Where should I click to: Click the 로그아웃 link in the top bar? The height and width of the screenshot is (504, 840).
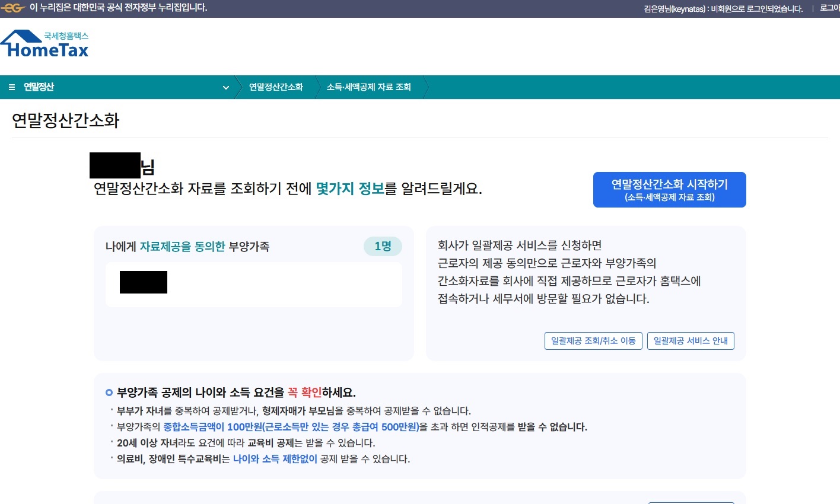[x=829, y=8]
